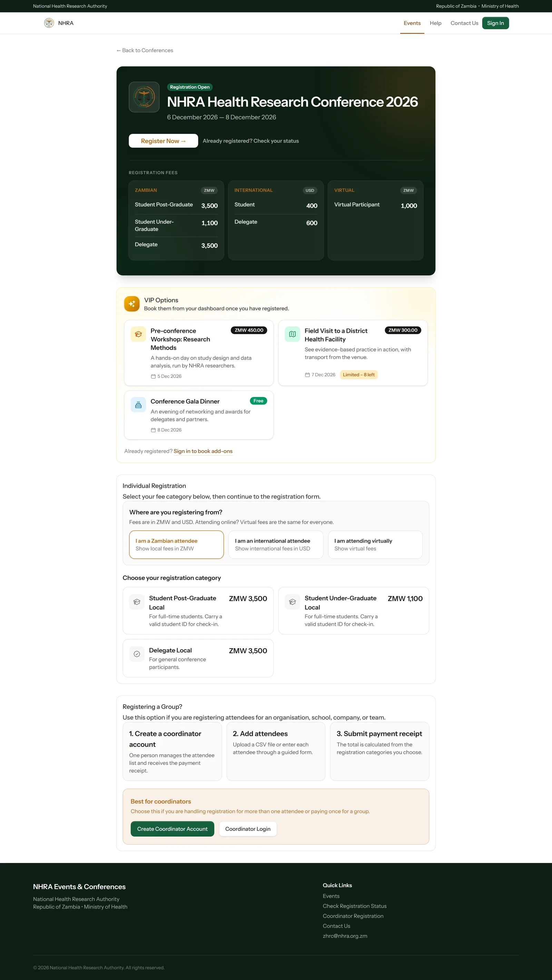Click the Student Post-Graduate Local category icon
Screen dimensions: 552x980
pos(137,602)
